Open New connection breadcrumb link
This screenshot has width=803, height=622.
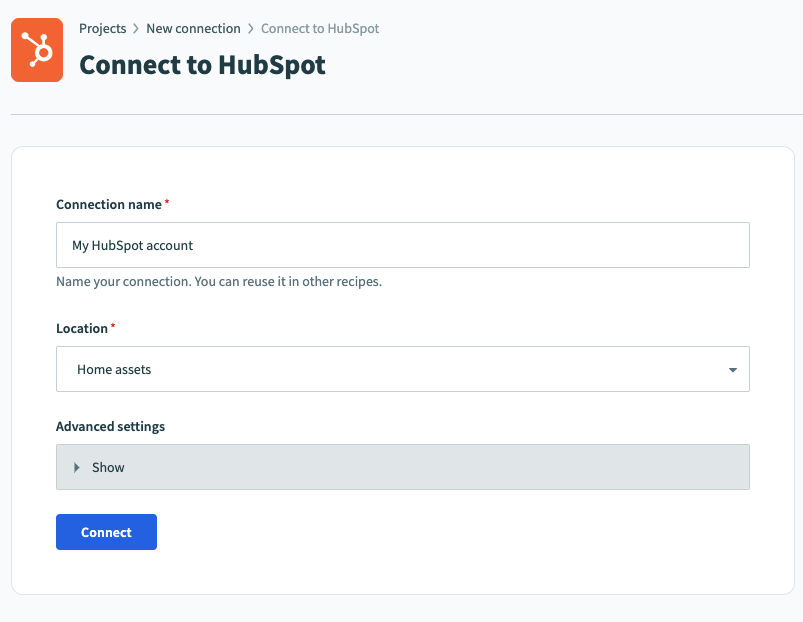[x=193, y=29]
